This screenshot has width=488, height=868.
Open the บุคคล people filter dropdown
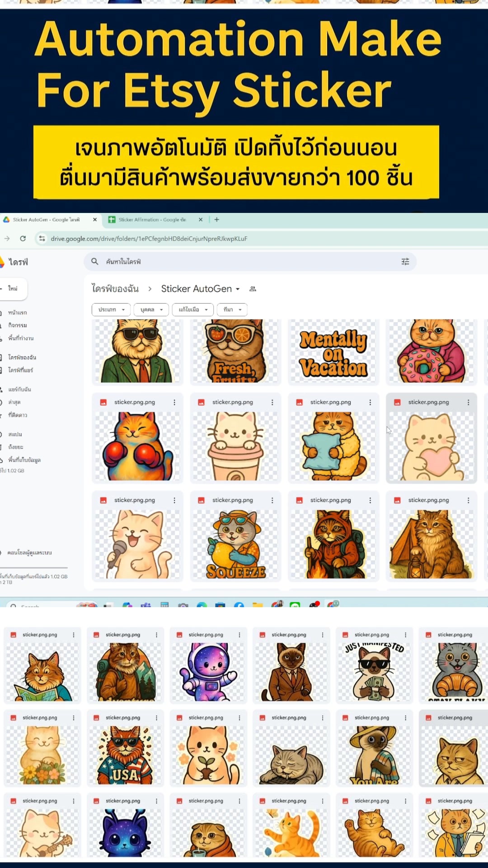(151, 310)
